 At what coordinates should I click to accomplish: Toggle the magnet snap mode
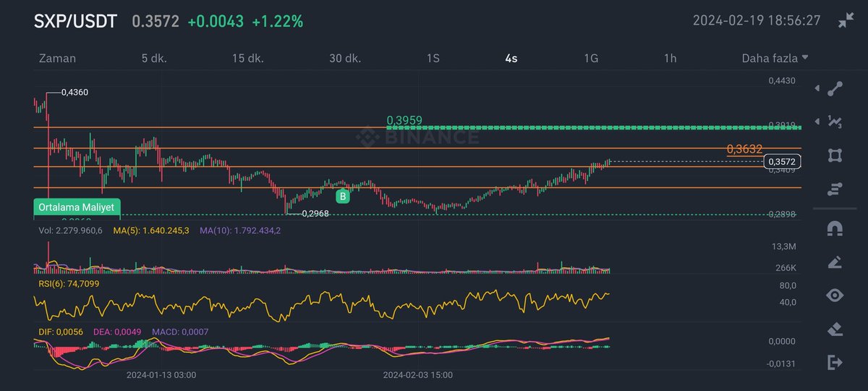click(835, 228)
